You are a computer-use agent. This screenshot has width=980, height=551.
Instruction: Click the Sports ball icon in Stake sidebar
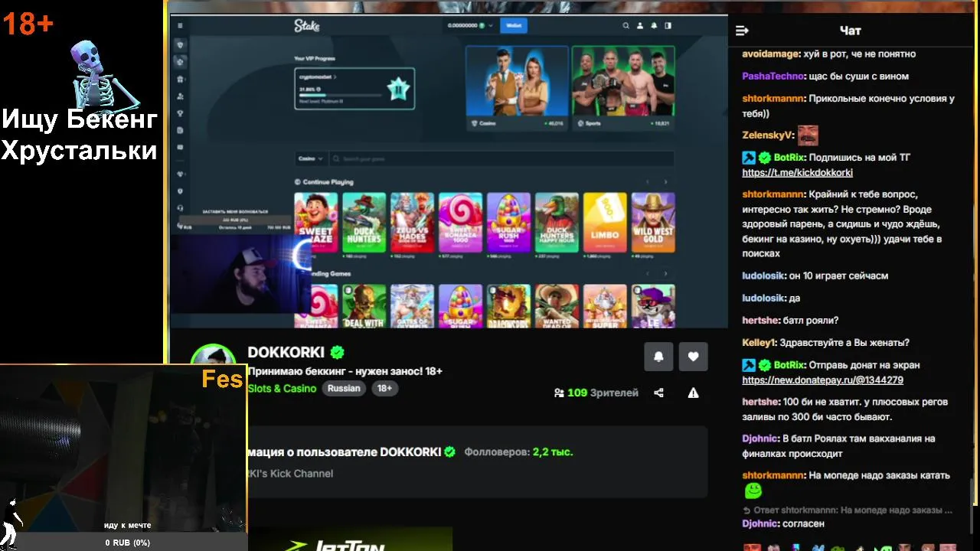(180, 62)
